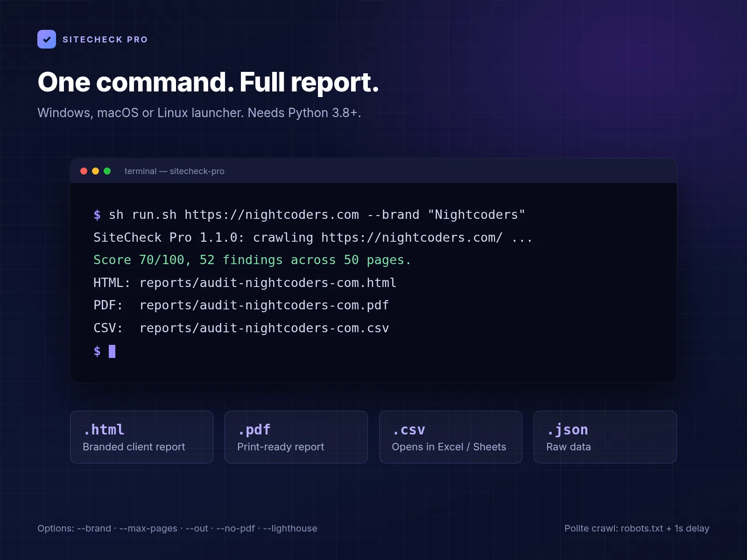The height and width of the screenshot is (560, 747).
Task: Select the .json Raw data card
Action: [605, 437]
